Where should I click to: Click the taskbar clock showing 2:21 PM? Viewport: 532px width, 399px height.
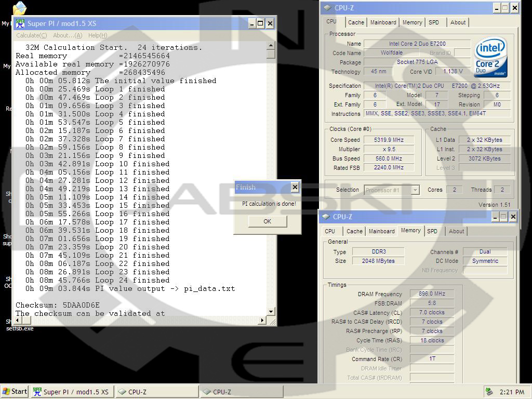(x=512, y=392)
